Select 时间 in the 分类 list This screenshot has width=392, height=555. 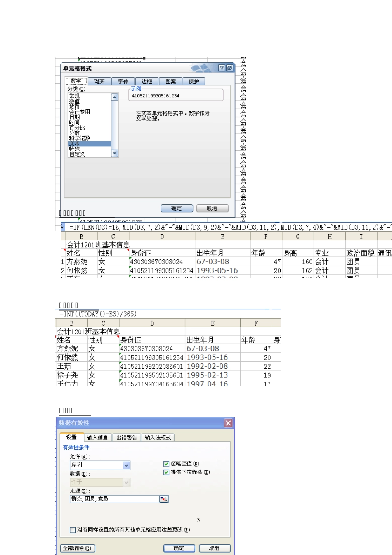90,123
